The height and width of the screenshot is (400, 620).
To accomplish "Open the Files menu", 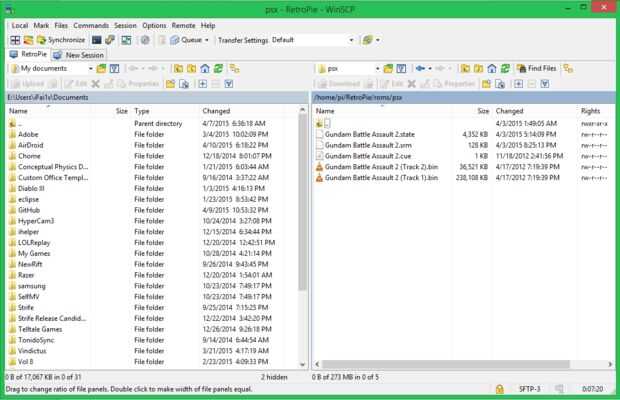I will click(x=61, y=25).
